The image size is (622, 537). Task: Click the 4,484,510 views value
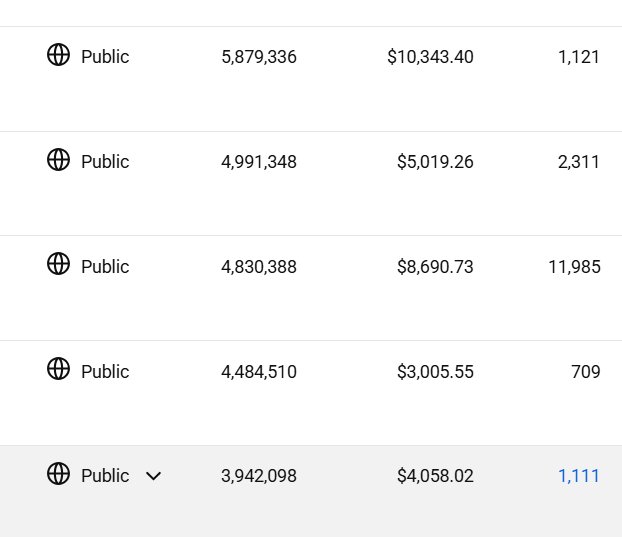coord(259,372)
